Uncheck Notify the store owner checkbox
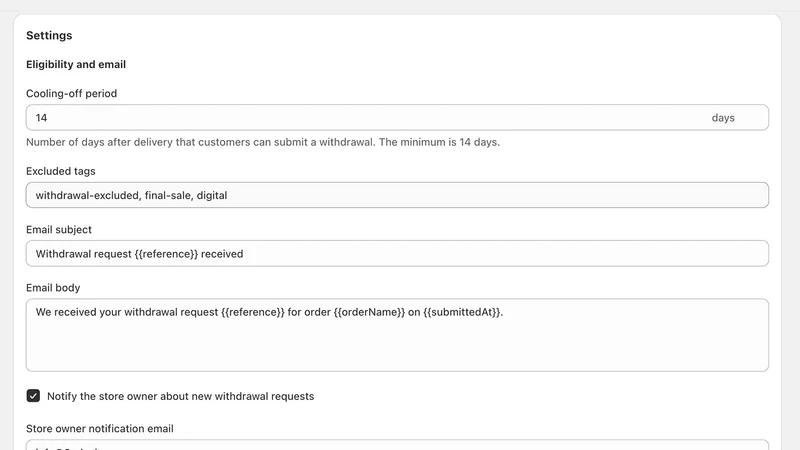This screenshot has width=800, height=450. click(x=33, y=396)
